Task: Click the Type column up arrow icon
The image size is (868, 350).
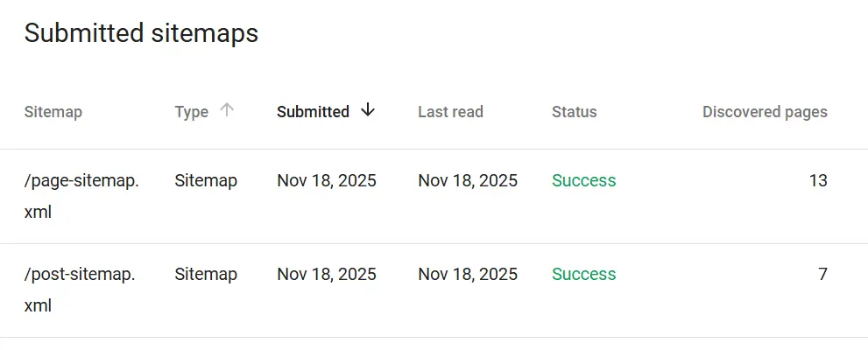Action: pyautogui.click(x=227, y=110)
